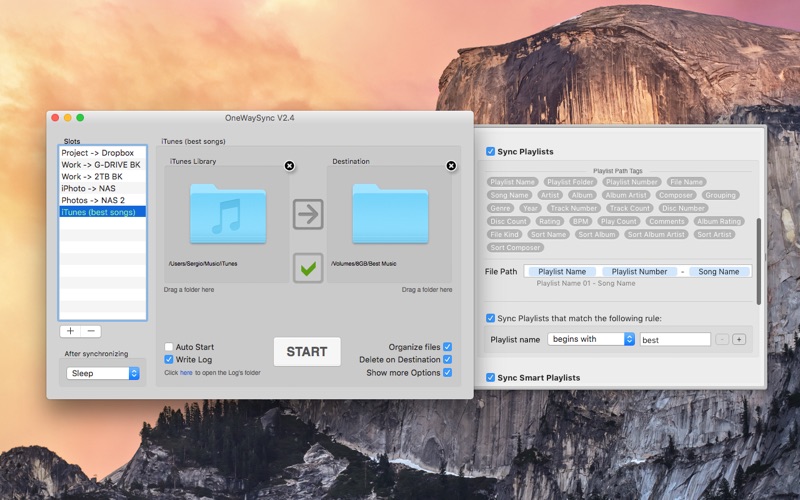Click the Grouping path tag

coord(720,195)
